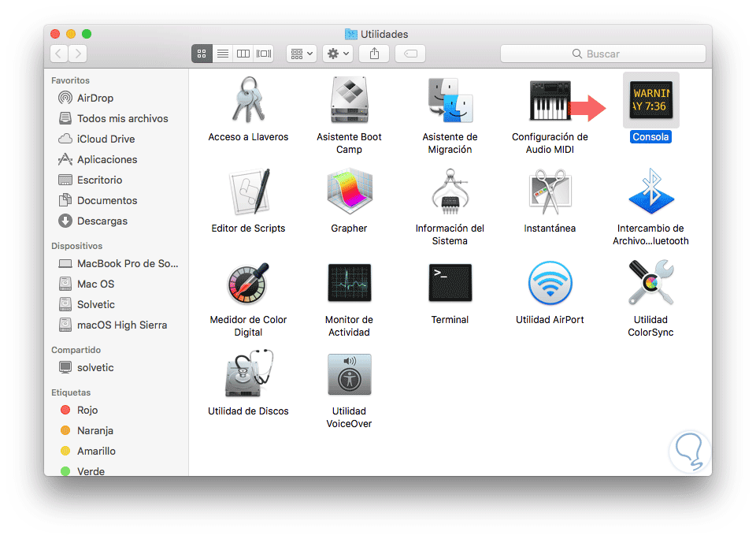Click the Utilidades folder icon in title
756x539 pixels.
(x=351, y=34)
